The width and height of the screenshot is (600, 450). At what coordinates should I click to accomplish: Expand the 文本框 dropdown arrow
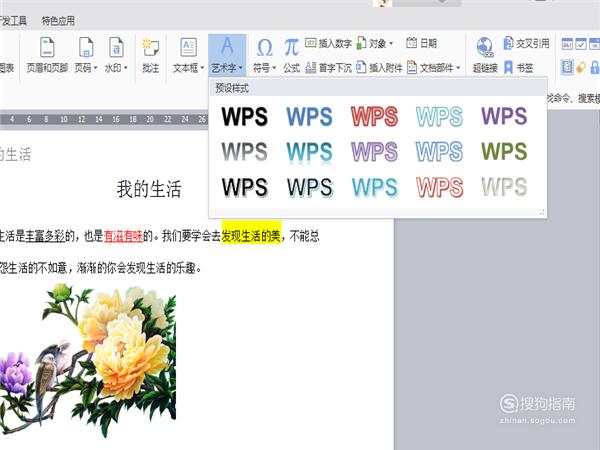point(202,68)
